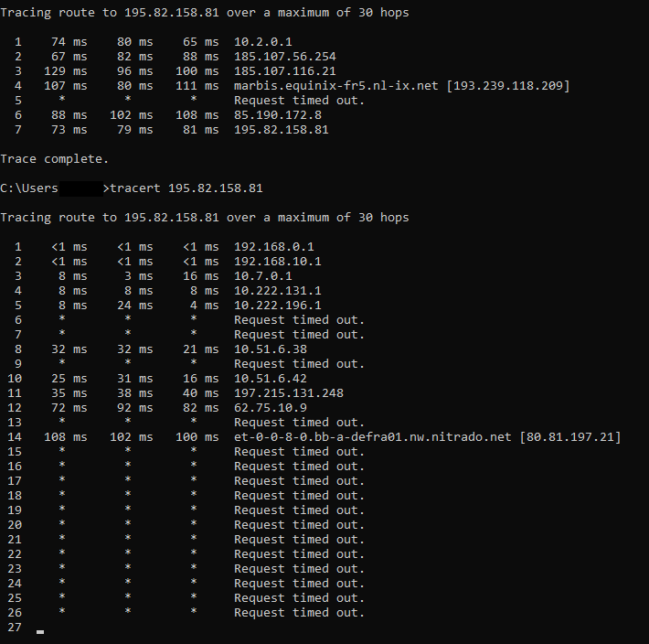
Task: Click the gateway address 192.168.0.1
Action: pyautogui.click(x=274, y=247)
